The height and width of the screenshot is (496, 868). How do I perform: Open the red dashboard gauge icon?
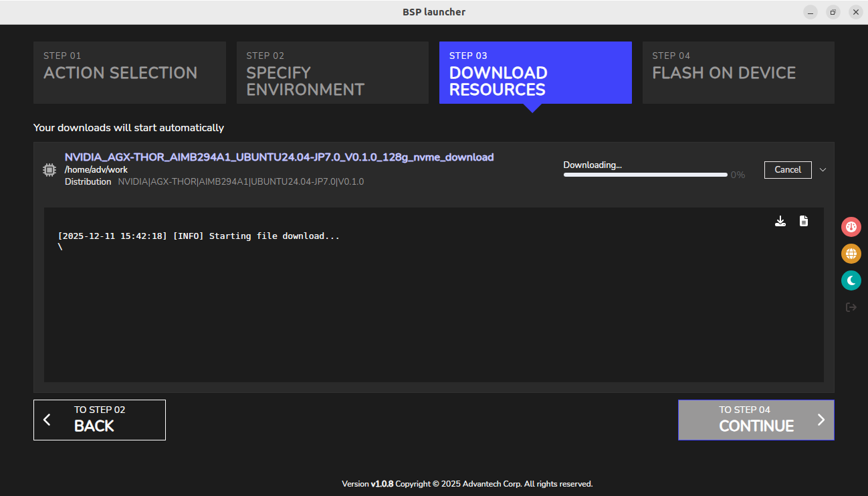click(x=851, y=226)
